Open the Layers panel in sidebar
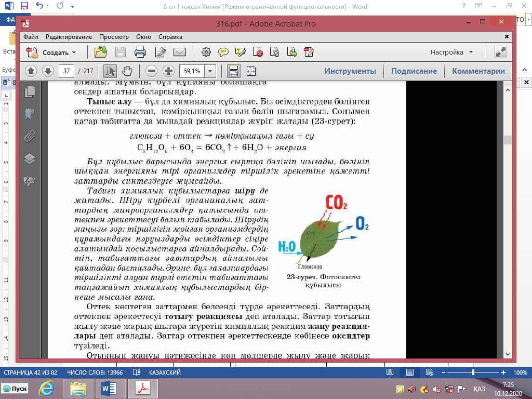Viewport: 532px width, 399px height. click(x=30, y=159)
